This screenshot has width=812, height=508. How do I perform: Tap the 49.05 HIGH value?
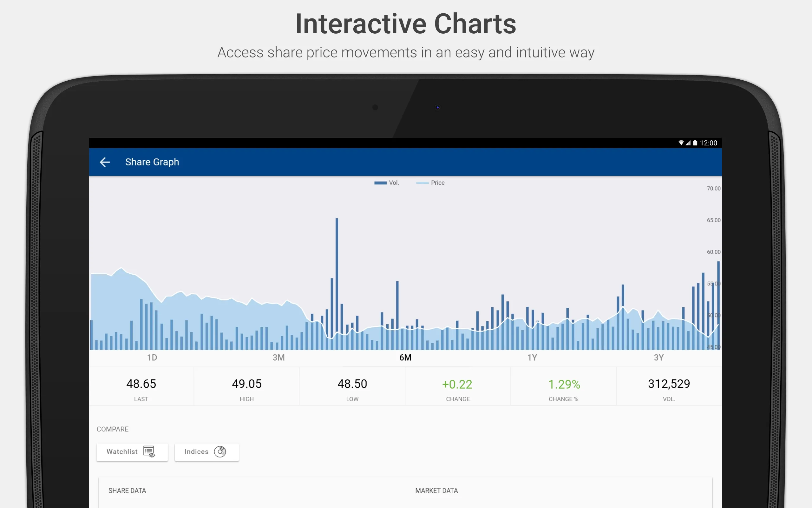tap(247, 384)
